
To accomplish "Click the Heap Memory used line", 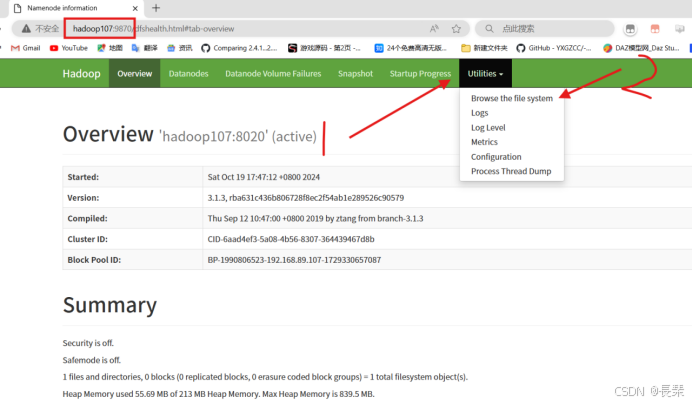I will pos(218,394).
